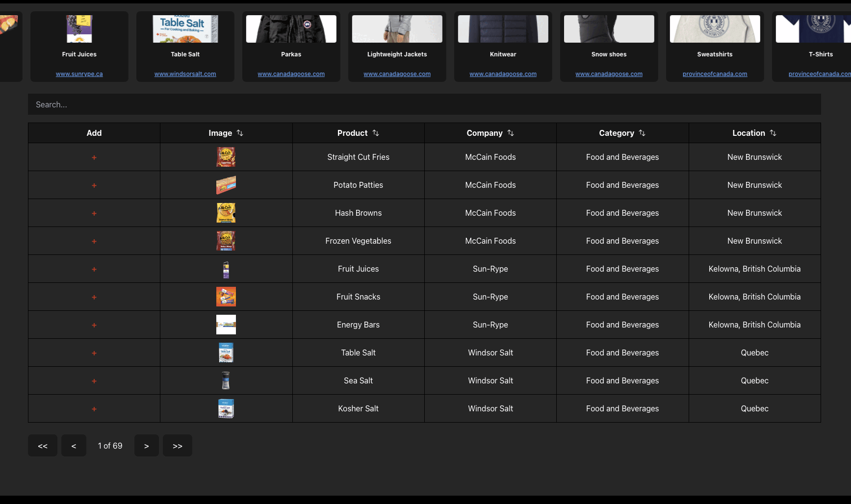Sort by Location using its arrow icon
Image resolution: width=851 pixels, height=504 pixels.
coord(773,133)
